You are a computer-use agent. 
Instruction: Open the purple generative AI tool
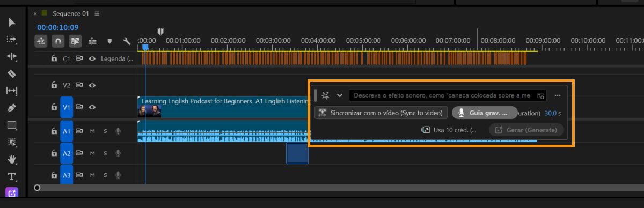coord(12,192)
